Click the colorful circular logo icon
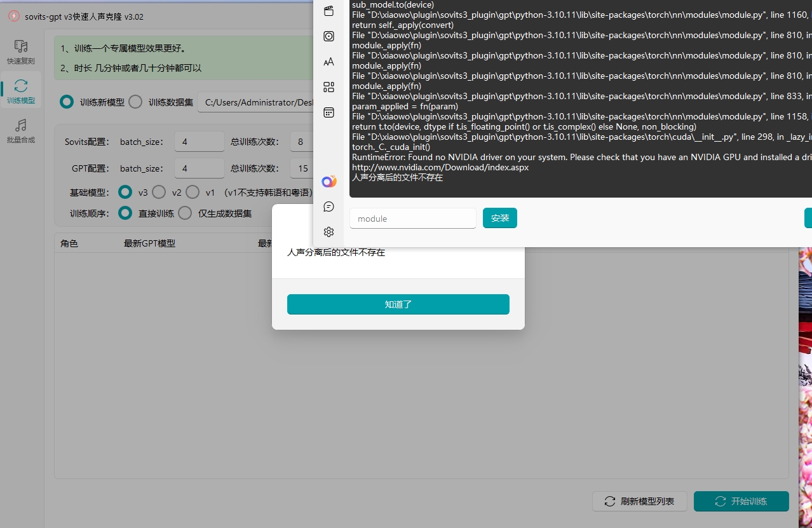Screen dimensions: 812x528 click(328, 182)
